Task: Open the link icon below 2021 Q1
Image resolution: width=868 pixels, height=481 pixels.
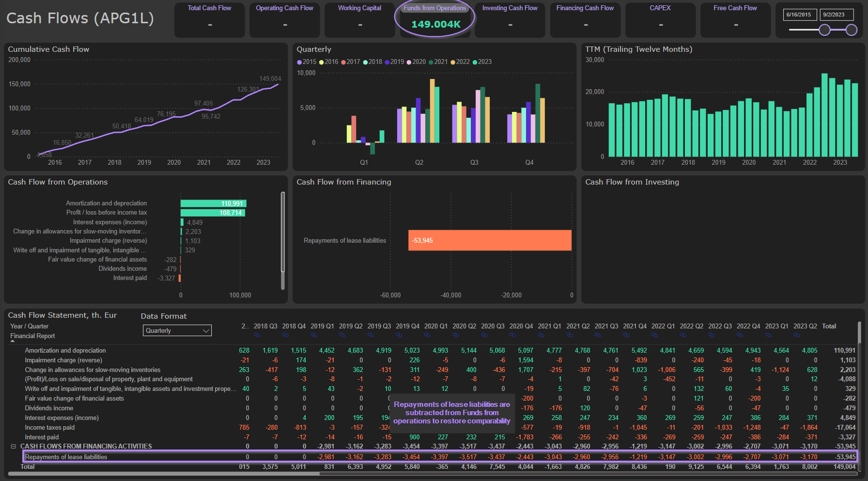Action: (x=541, y=335)
